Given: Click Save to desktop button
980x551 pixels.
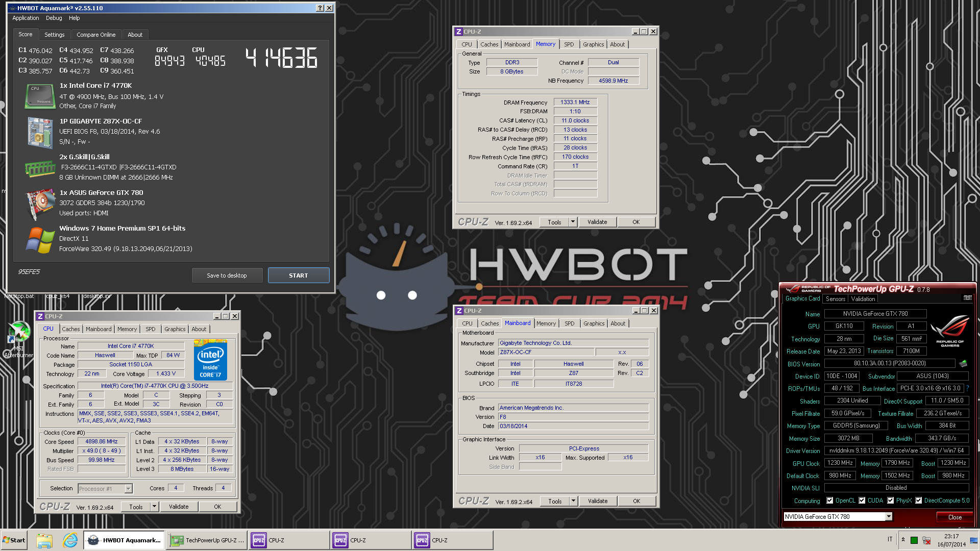Looking at the screenshot, I should click(227, 275).
